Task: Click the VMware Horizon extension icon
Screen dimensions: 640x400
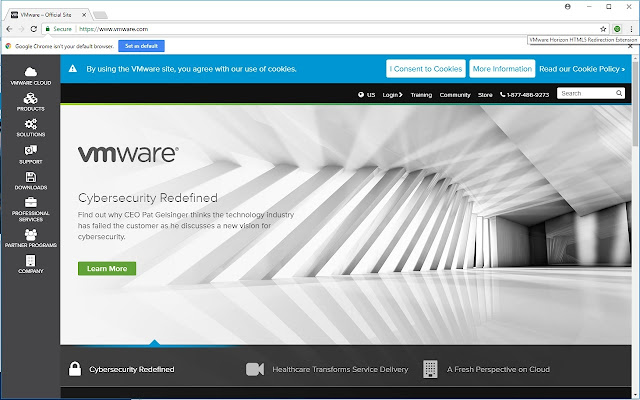Action: coord(617,29)
